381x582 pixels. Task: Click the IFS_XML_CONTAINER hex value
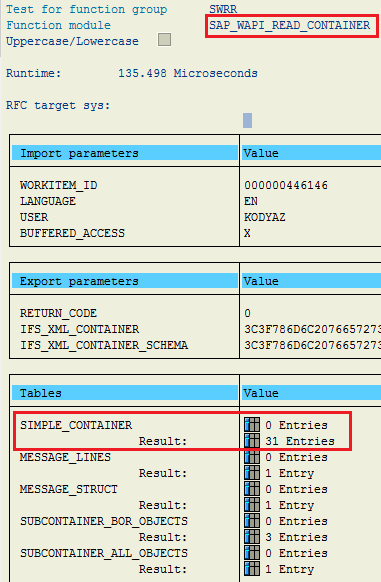click(x=312, y=329)
